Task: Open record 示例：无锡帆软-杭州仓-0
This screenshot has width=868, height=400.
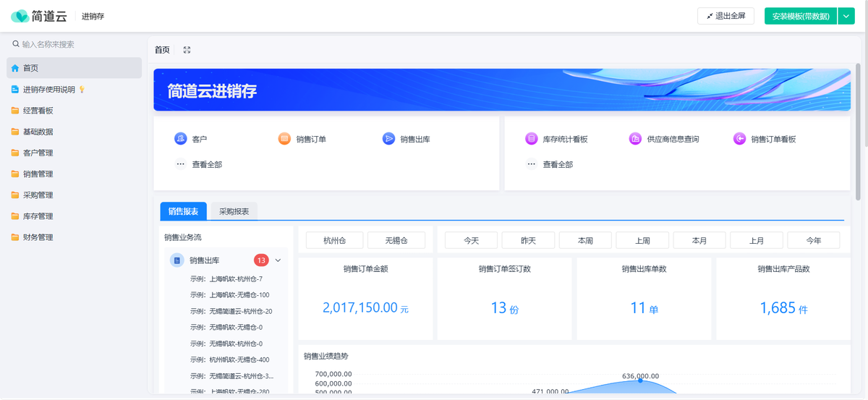Action: pos(226,344)
